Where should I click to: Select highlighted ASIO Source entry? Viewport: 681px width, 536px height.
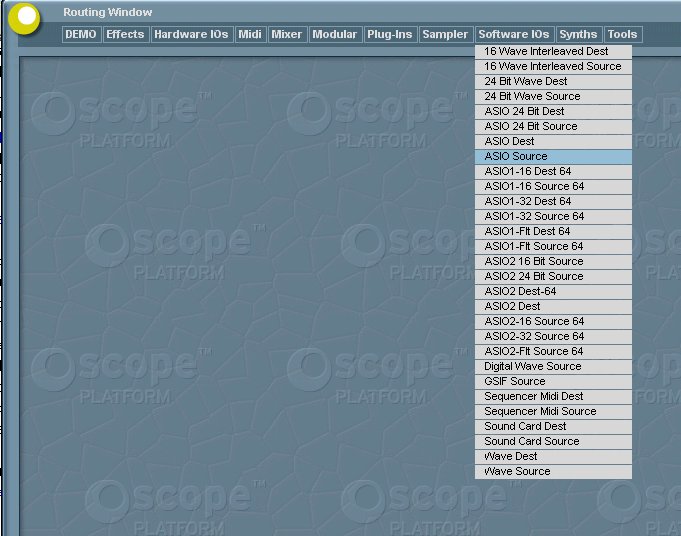[x=553, y=156]
